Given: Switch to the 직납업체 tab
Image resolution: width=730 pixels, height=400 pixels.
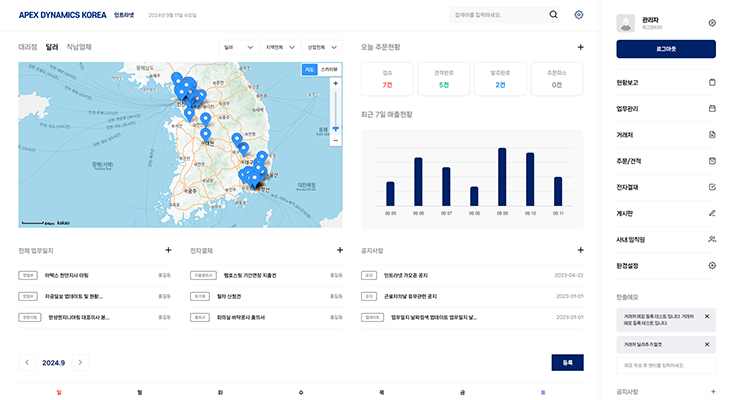Looking at the screenshot, I should (79, 47).
